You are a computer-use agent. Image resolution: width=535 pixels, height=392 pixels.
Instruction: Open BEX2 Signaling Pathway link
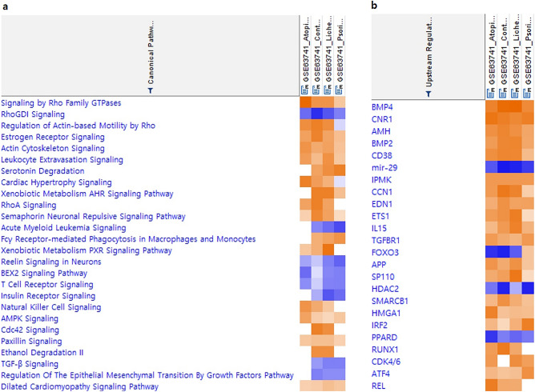44,273
